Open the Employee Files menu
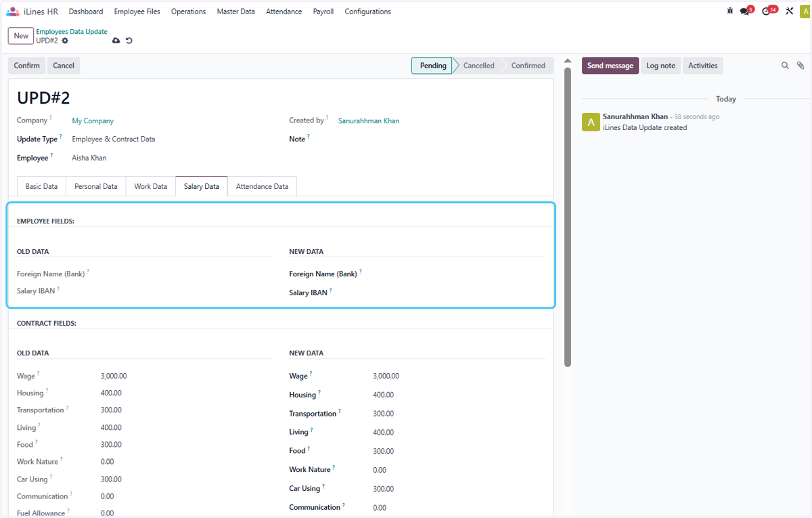Viewport: 812px width, 518px height. (x=137, y=12)
